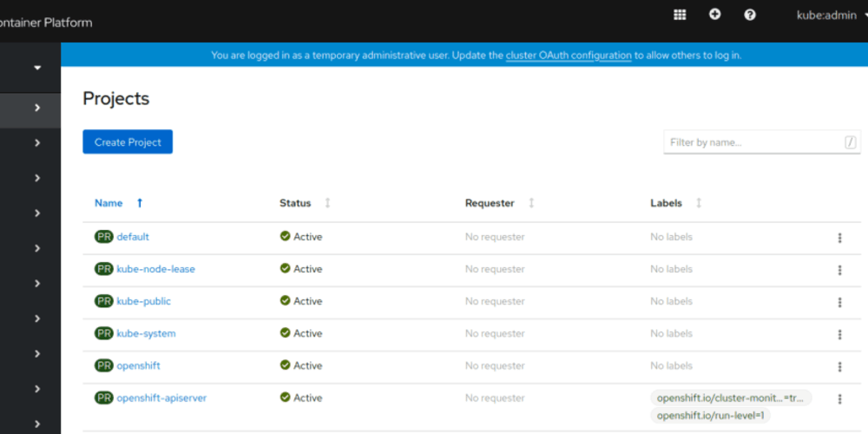868x434 pixels.
Task: Click the PR badge beside kube-system
Action: 104,333
